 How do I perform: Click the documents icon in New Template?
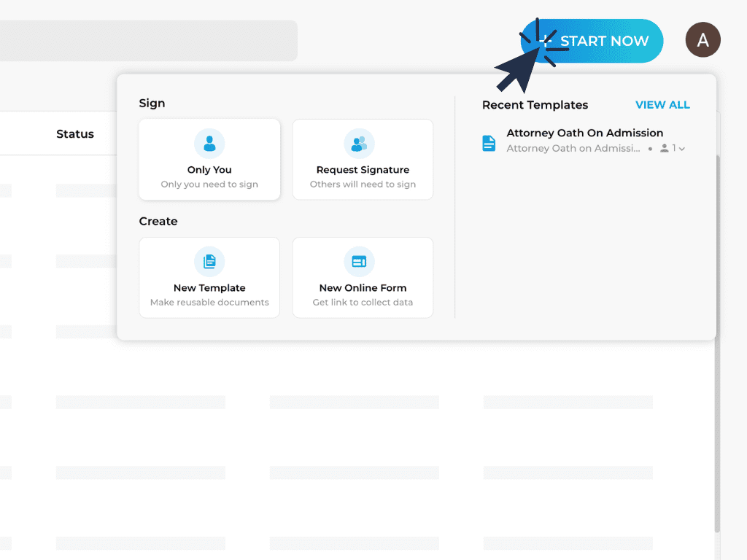[x=209, y=262]
